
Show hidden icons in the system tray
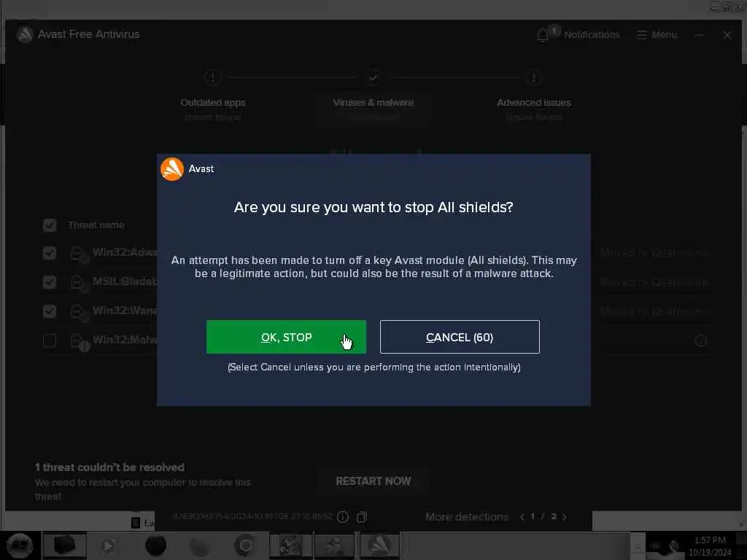tap(638, 547)
